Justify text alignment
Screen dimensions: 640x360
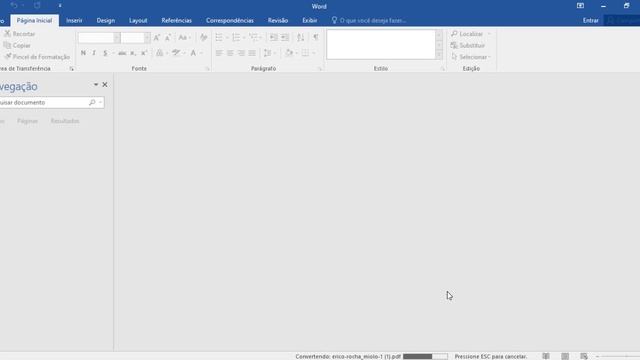[252, 53]
